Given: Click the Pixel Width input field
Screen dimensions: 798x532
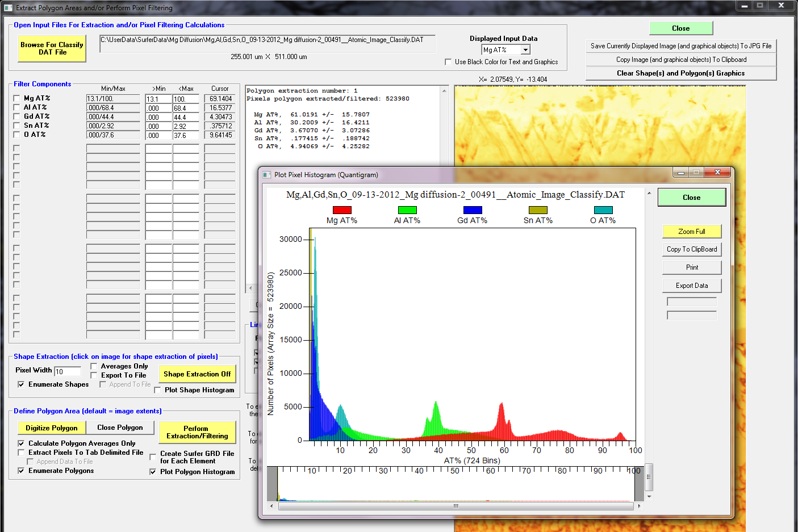Looking at the screenshot, I should point(68,371).
